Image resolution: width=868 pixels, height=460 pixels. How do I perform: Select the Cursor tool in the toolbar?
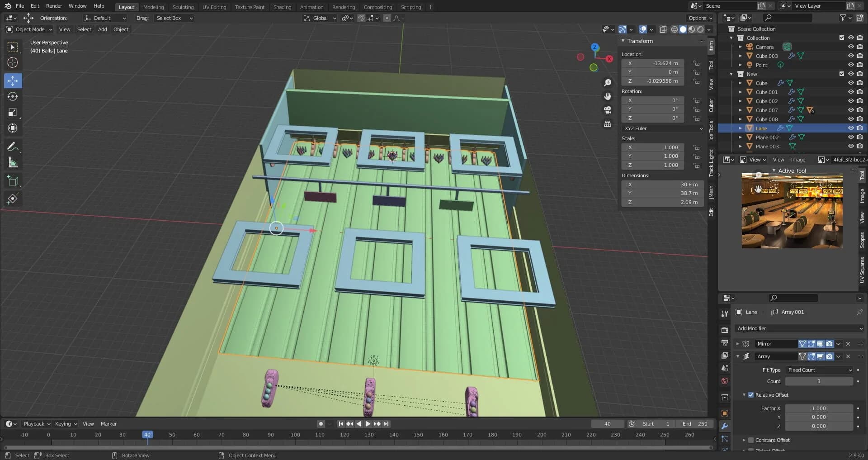13,63
